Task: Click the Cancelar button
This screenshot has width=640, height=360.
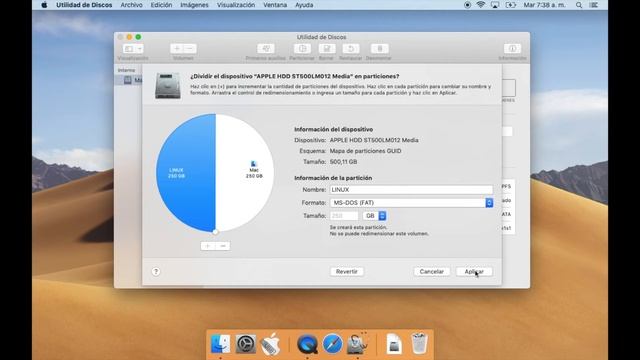Action: click(x=431, y=271)
